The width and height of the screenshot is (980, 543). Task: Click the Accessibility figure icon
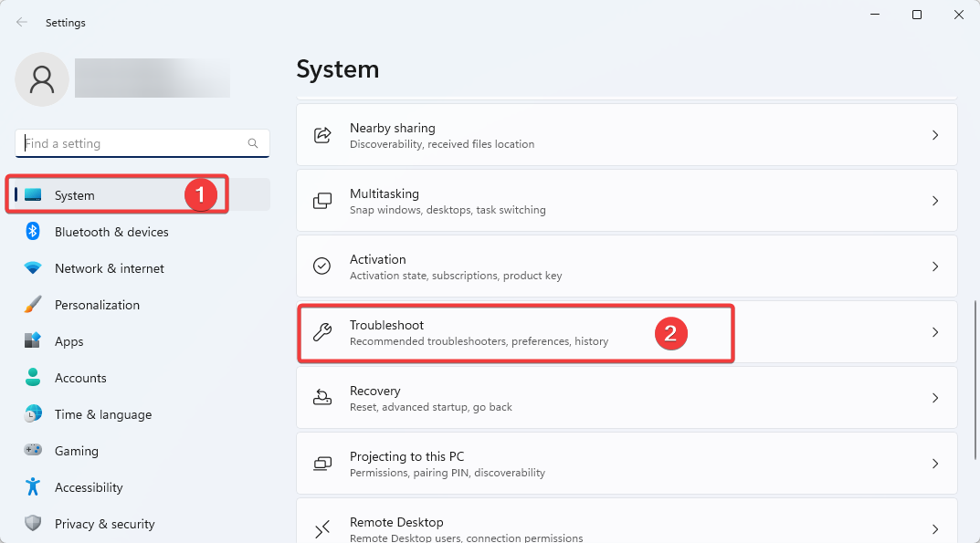coord(33,486)
